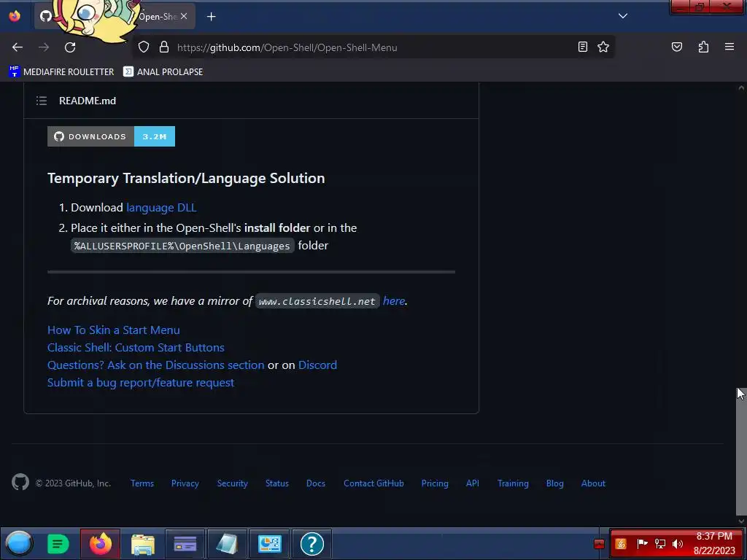Open README outline list icon
This screenshot has width=747, height=560.
click(x=42, y=101)
